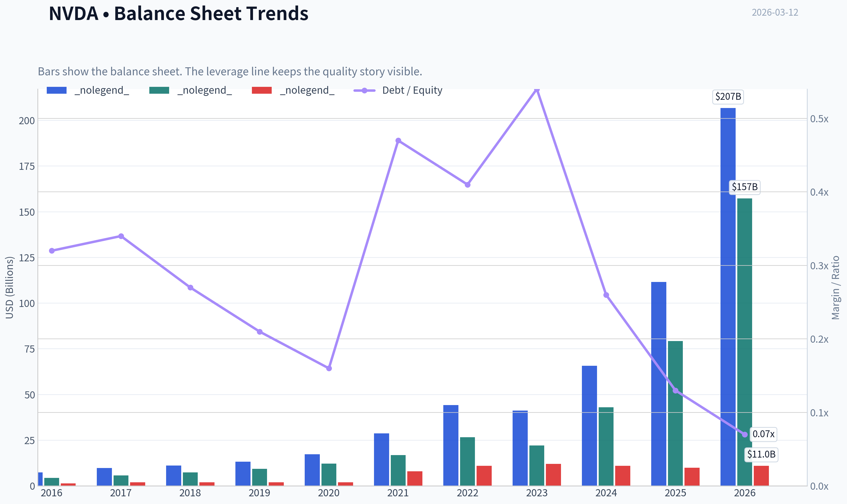Click the 2023 x-axis label
847x504 pixels.
point(537,493)
